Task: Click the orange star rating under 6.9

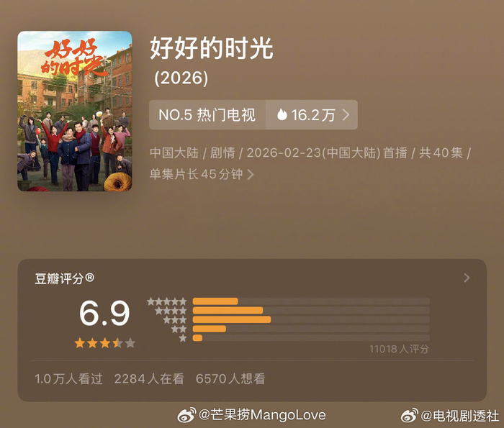Action: 105,343
